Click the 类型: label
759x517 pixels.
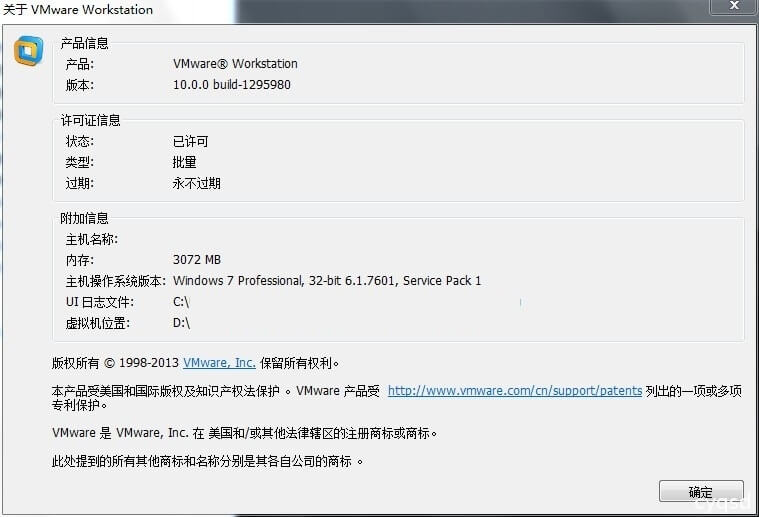pos(80,162)
